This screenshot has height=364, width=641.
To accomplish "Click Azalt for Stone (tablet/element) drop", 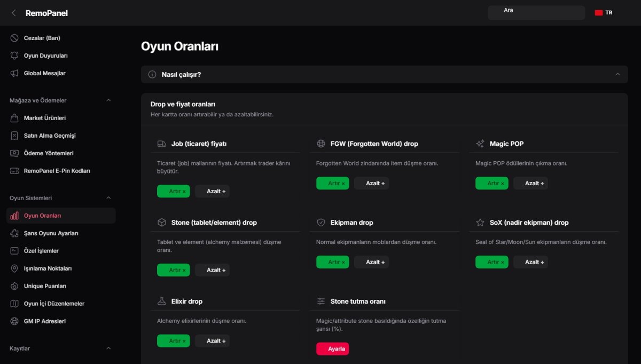I will [x=212, y=270].
